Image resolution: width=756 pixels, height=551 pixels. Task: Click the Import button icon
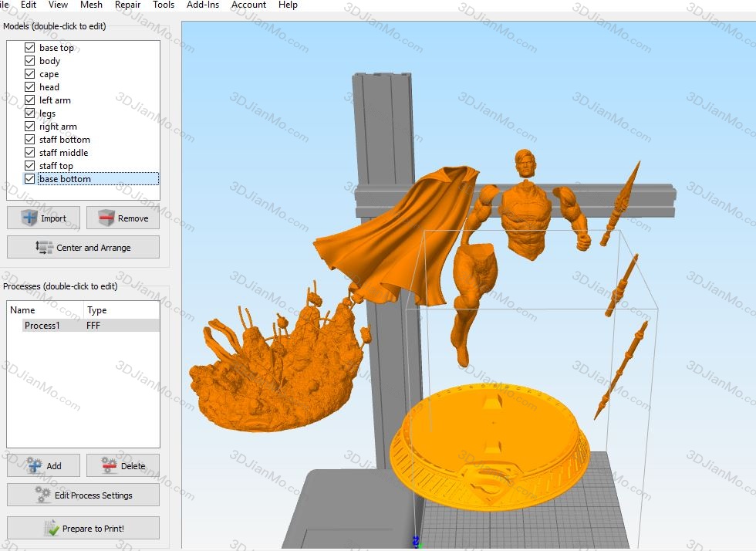point(30,218)
